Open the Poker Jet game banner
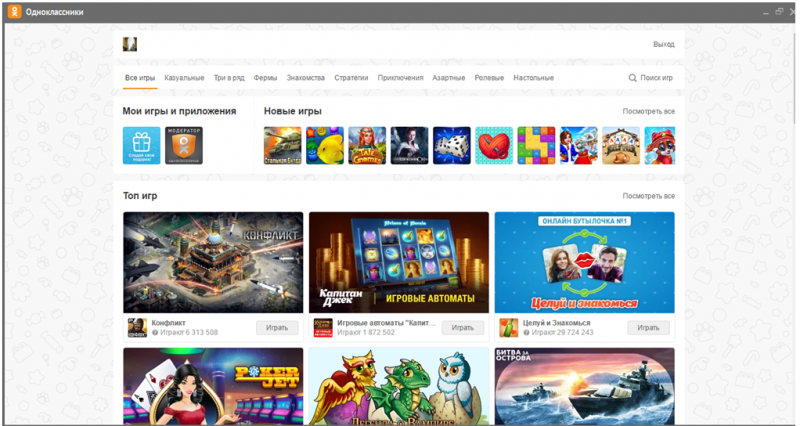800x426 pixels. (x=213, y=386)
